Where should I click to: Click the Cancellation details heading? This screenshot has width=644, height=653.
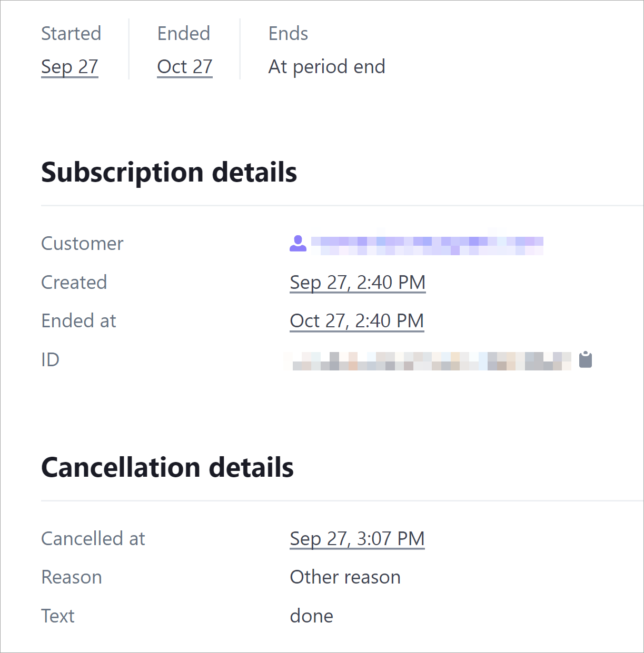pos(167,468)
